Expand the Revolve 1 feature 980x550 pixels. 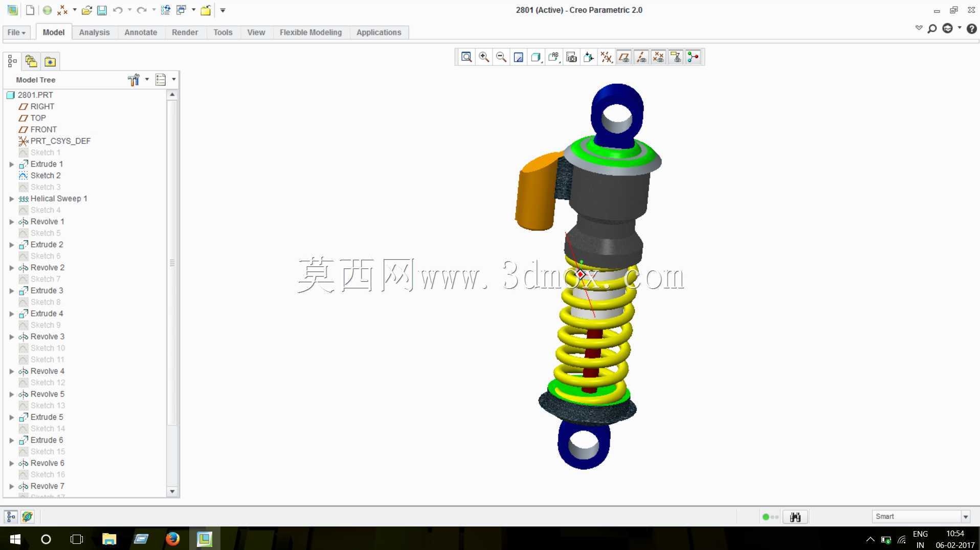click(11, 222)
